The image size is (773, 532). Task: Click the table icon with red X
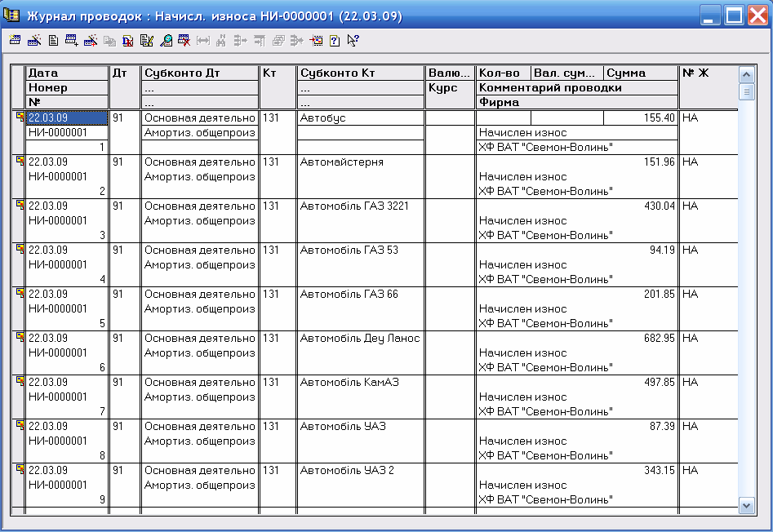pos(184,40)
